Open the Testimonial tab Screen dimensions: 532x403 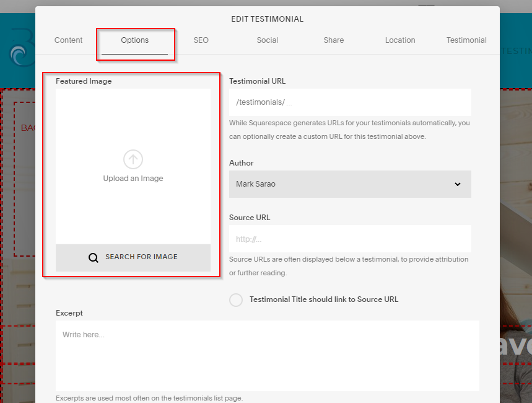point(466,40)
